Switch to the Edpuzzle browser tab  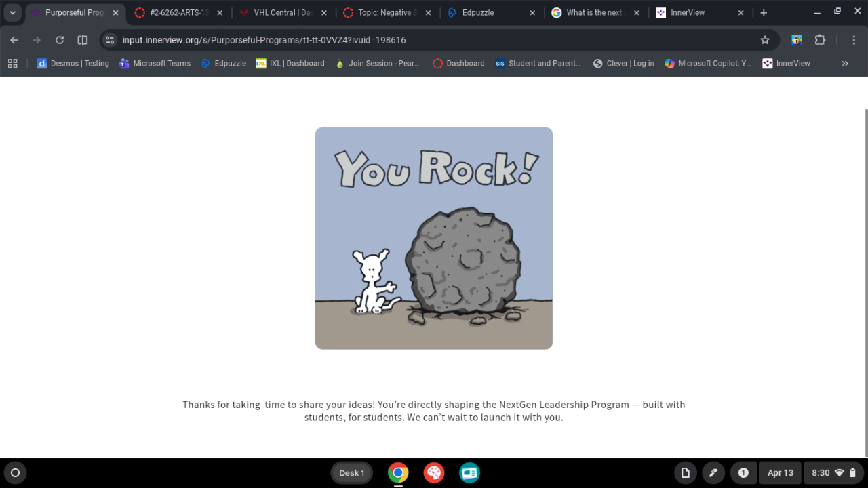[x=492, y=13]
